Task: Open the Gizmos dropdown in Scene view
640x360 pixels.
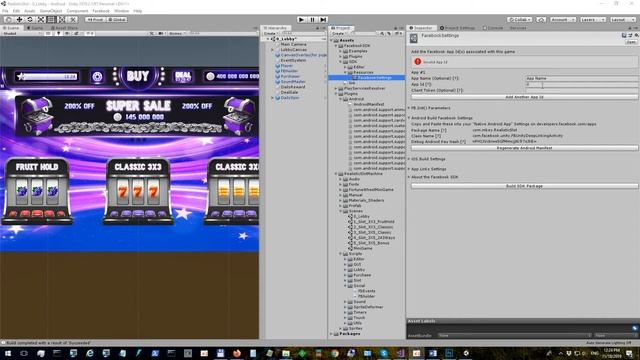Action: pyautogui.click(x=177, y=33)
